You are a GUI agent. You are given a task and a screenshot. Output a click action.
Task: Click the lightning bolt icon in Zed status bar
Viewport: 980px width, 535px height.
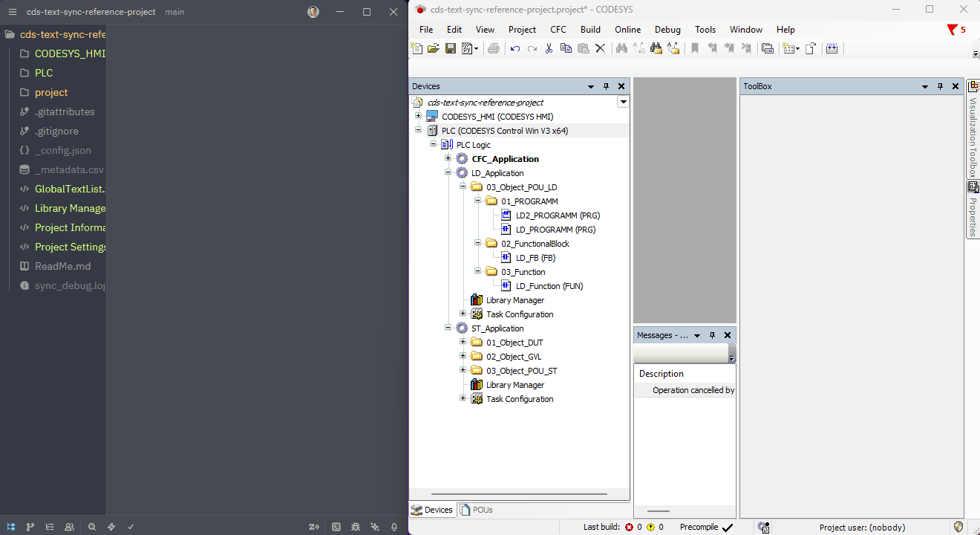click(111, 527)
